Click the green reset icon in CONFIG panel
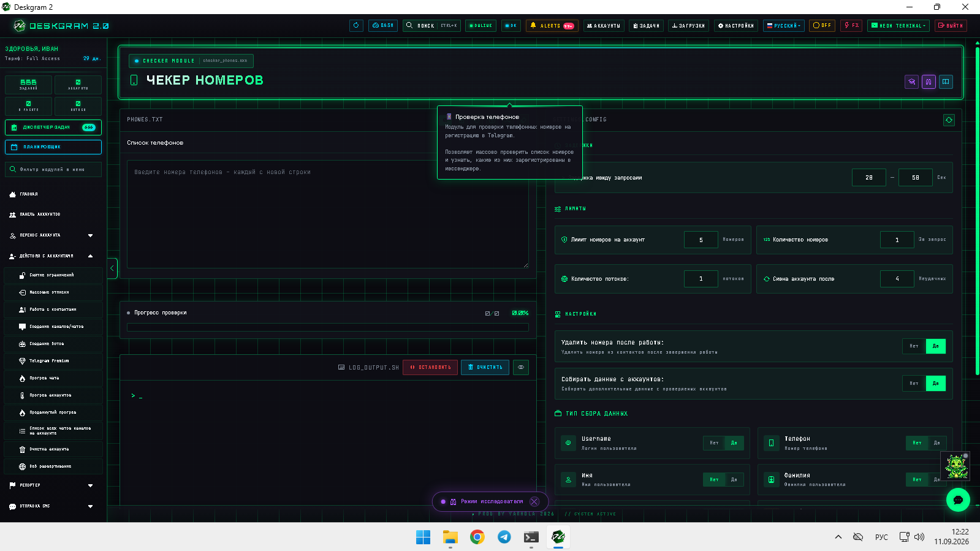This screenshot has width=980, height=551. point(949,120)
